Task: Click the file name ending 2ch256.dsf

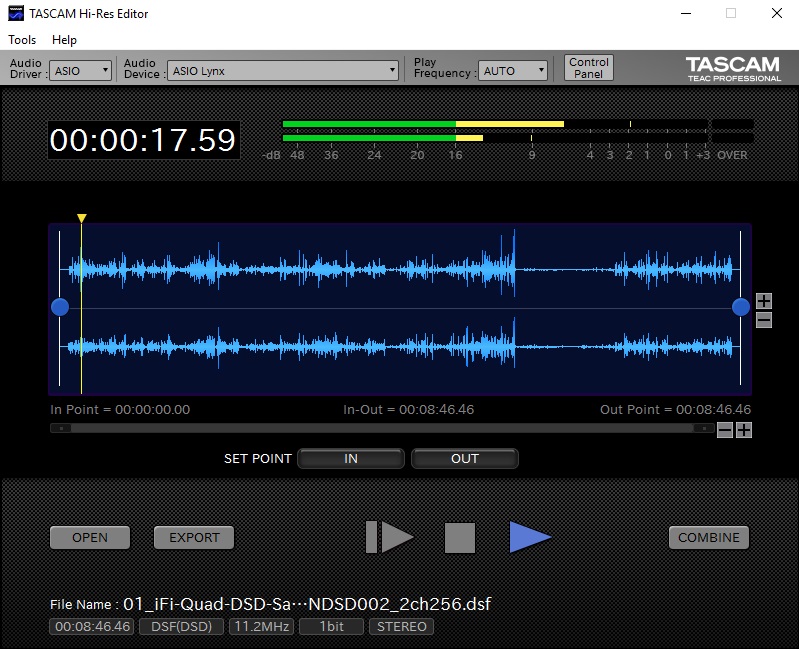Action: point(307,604)
